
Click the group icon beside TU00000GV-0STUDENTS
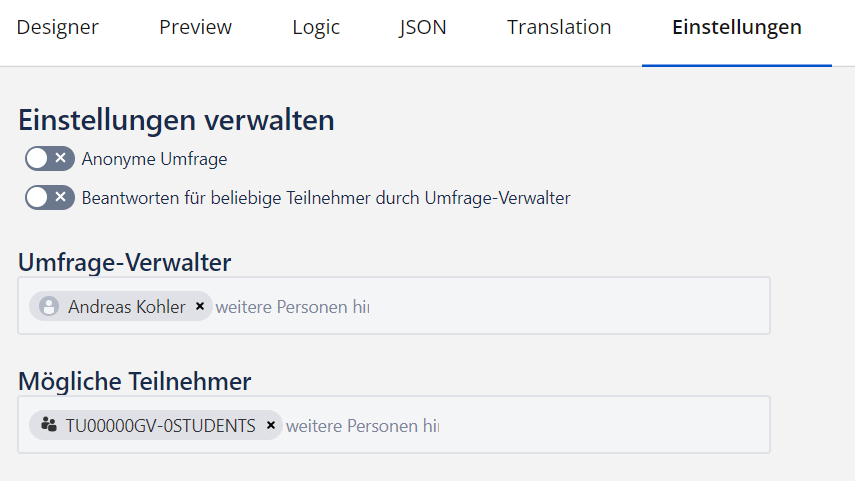click(48, 425)
